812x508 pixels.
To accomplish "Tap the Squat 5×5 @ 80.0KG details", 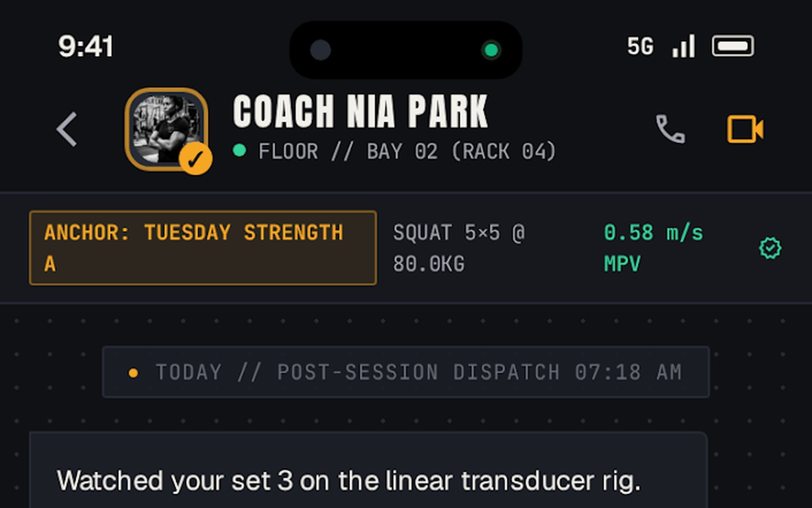I will pyautogui.click(x=459, y=248).
